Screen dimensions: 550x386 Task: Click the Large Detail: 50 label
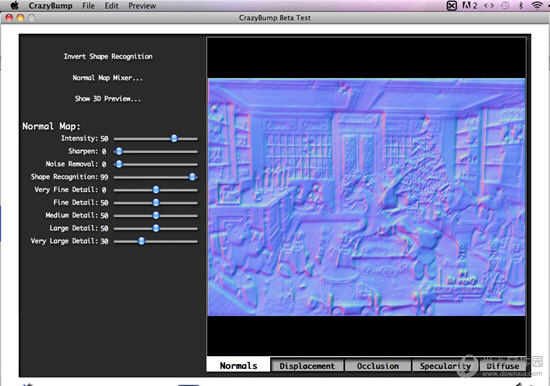pos(79,228)
